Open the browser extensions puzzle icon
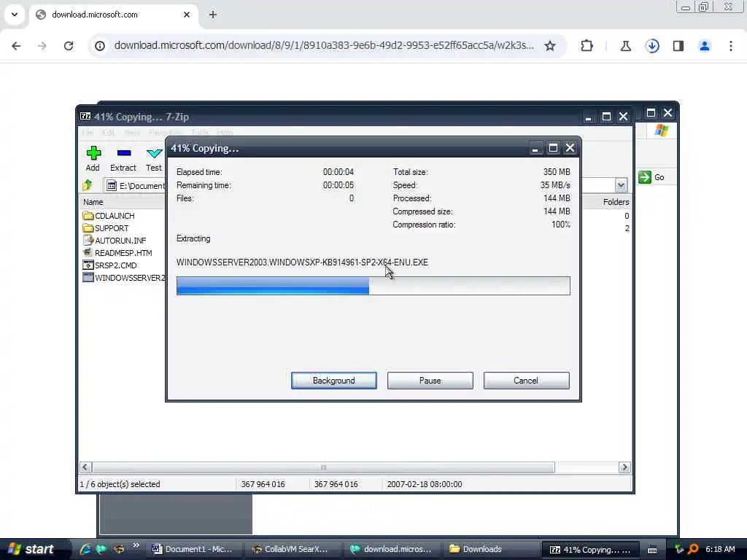Screen dimensions: 747x560 coord(587,46)
